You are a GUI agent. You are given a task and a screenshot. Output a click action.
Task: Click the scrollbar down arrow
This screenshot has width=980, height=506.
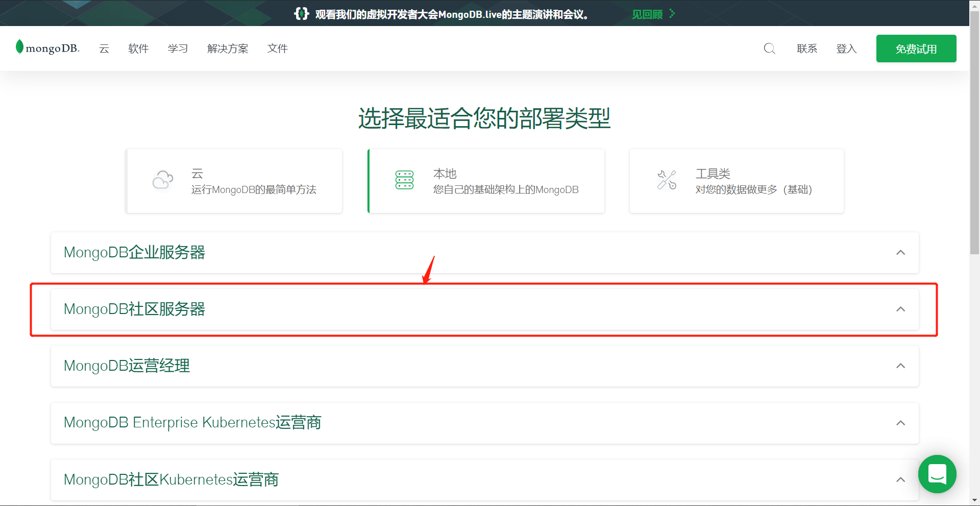tap(974, 500)
